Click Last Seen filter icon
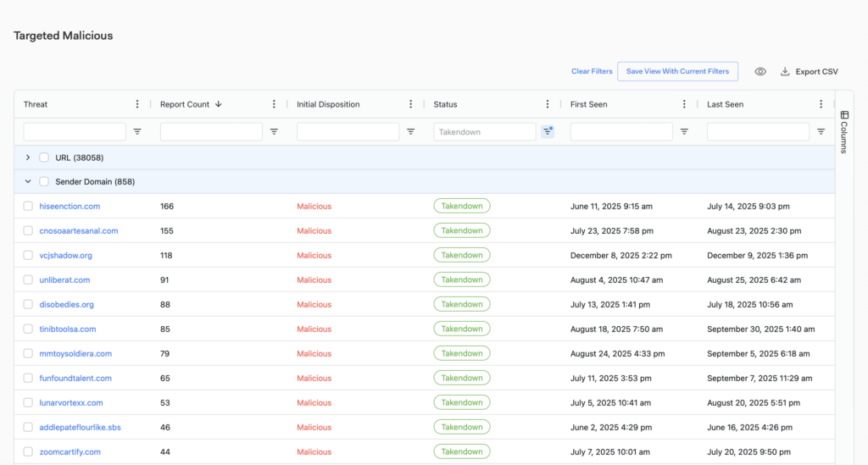The height and width of the screenshot is (465, 868). click(x=821, y=131)
